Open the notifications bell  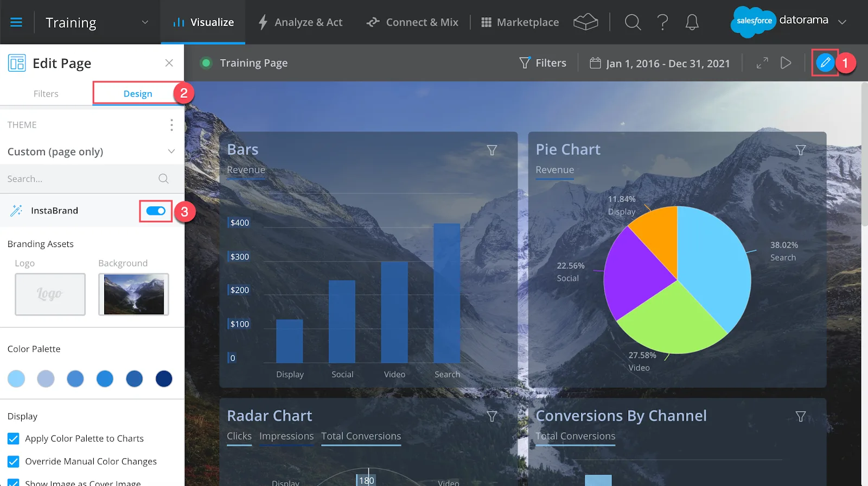click(x=692, y=22)
